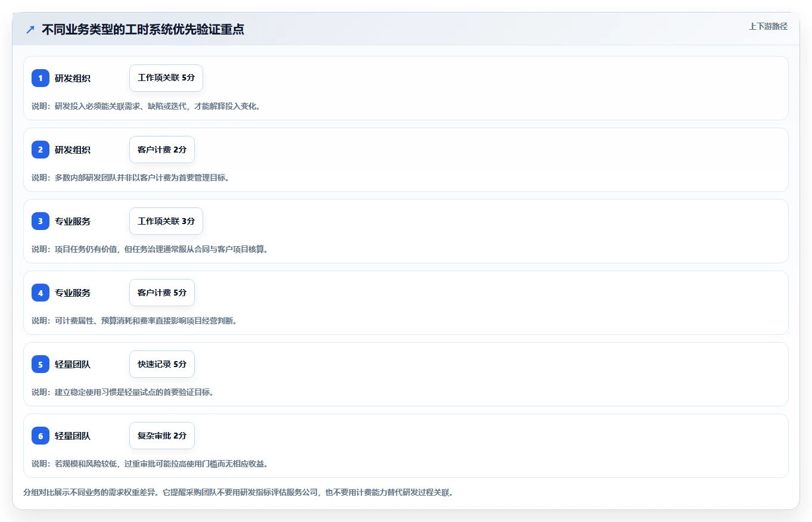Click the note 多数内部研发团队并非以客户计费为首要管理目标
This screenshot has width=812, height=522.
tap(130, 178)
